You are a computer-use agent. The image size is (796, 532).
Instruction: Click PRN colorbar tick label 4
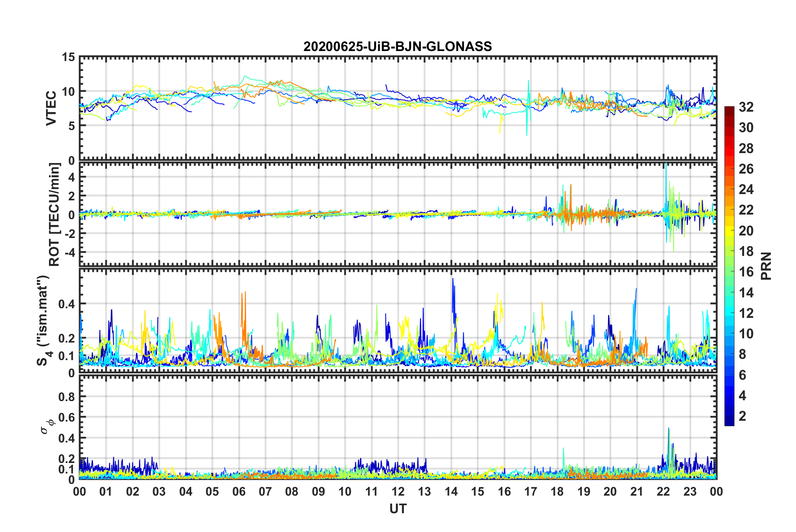(742, 396)
